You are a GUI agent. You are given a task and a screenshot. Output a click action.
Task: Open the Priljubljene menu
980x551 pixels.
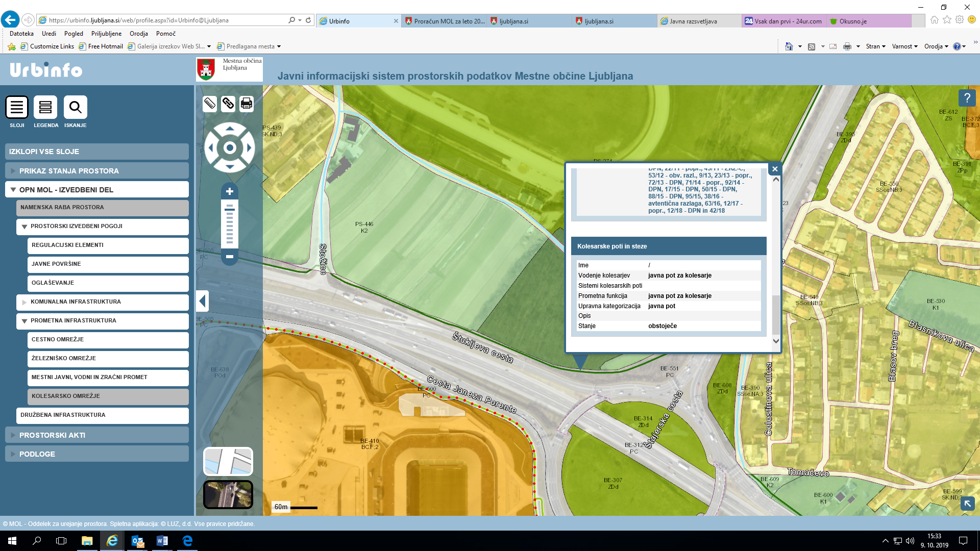tap(106, 34)
